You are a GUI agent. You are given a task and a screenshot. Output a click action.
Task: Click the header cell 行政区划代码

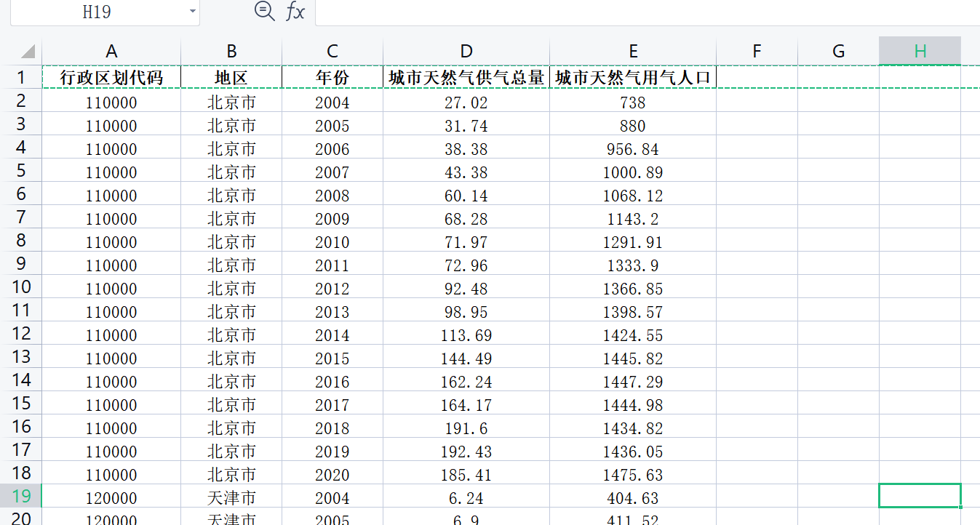(111, 77)
